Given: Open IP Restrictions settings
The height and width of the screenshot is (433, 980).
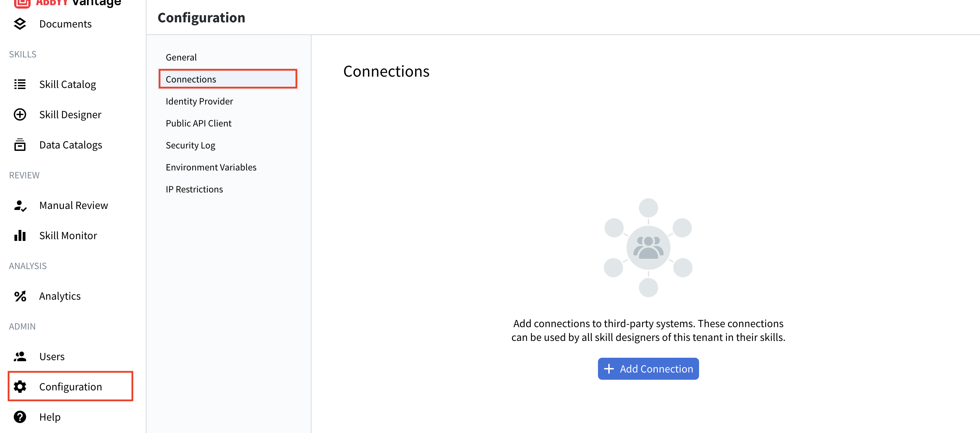Looking at the screenshot, I should pyautogui.click(x=194, y=189).
